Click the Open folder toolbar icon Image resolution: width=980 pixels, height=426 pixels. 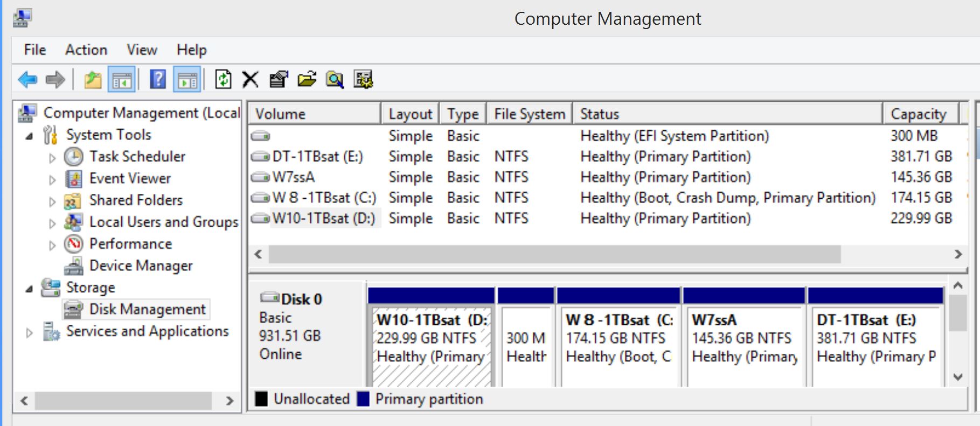point(307,80)
